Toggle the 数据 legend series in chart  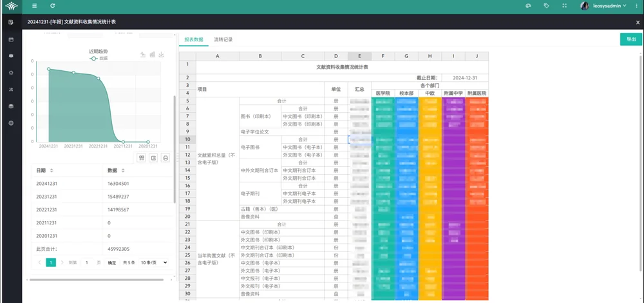coord(99,59)
